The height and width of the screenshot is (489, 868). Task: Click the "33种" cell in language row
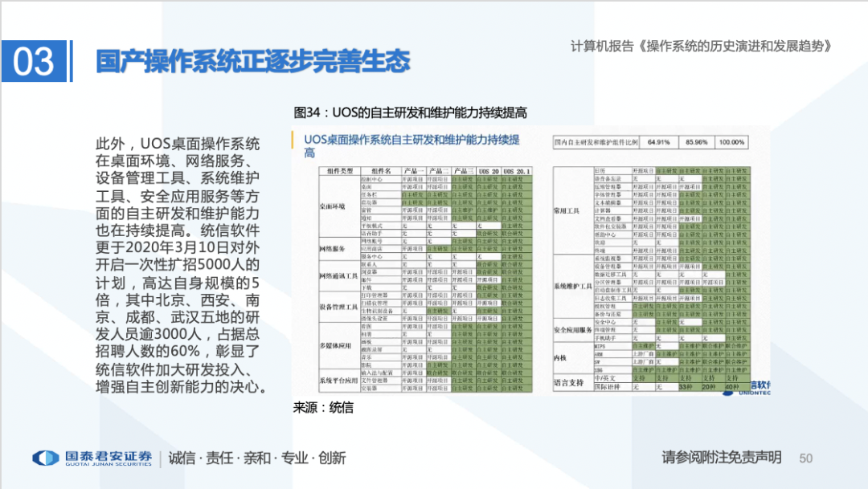click(690, 387)
